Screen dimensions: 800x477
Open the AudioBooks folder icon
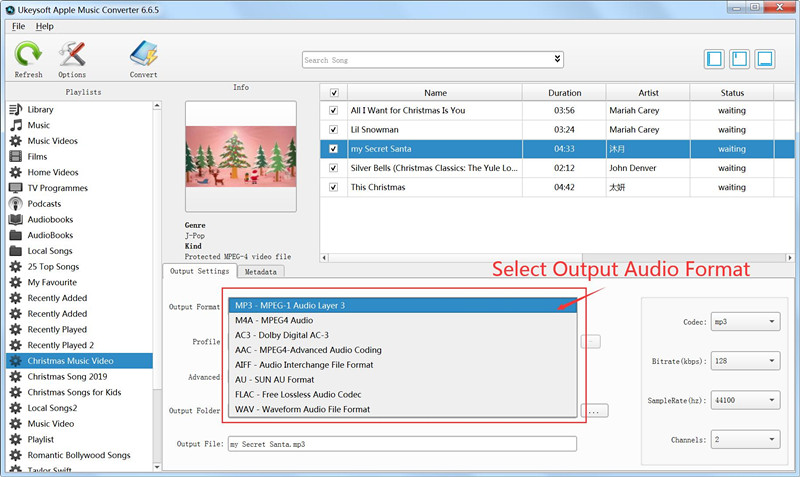pos(16,235)
